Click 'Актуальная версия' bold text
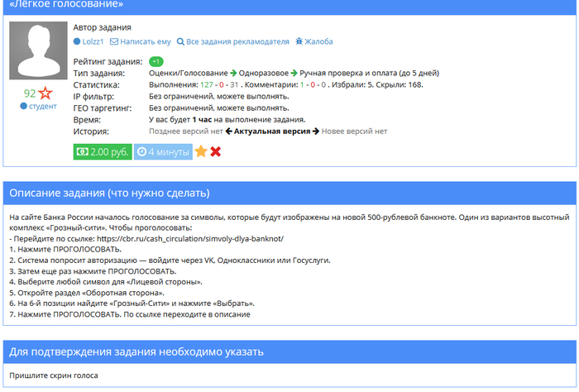 272,131
